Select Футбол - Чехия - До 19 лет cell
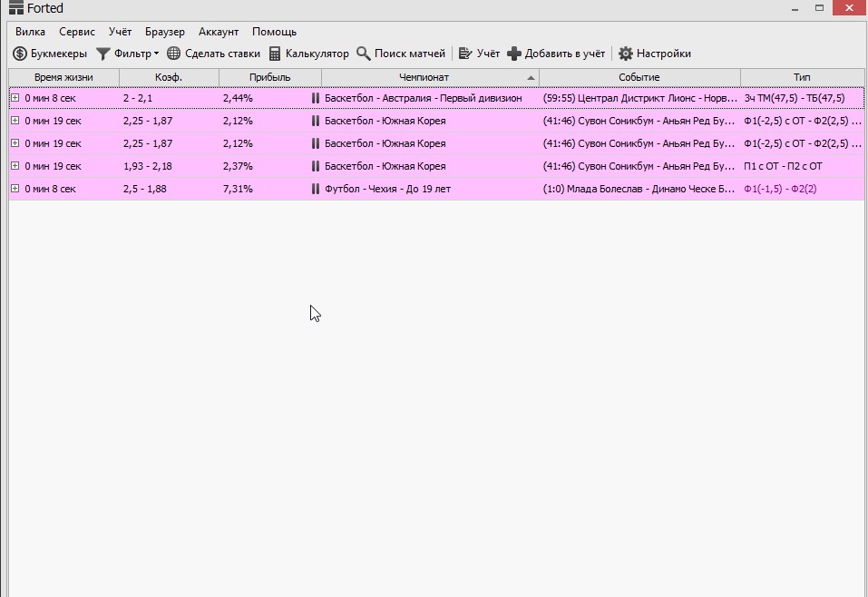The width and height of the screenshot is (868, 597). coord(387,189)
